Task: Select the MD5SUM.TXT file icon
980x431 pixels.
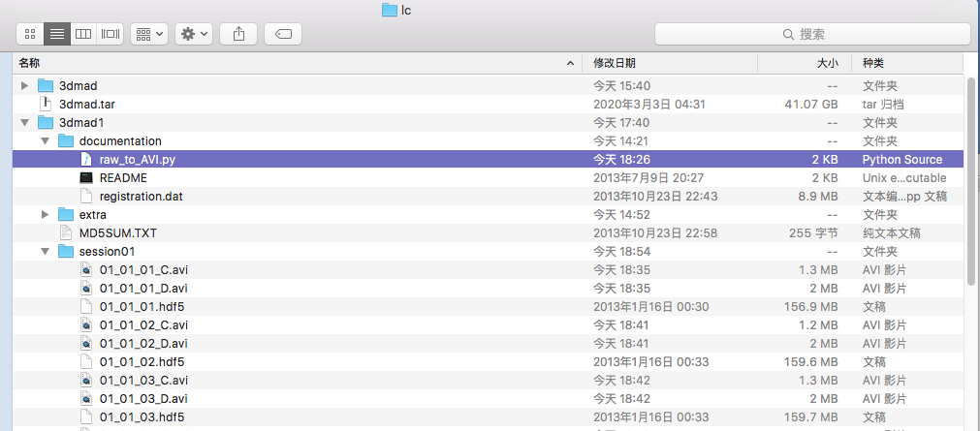Action: click(x=66, y=233)
